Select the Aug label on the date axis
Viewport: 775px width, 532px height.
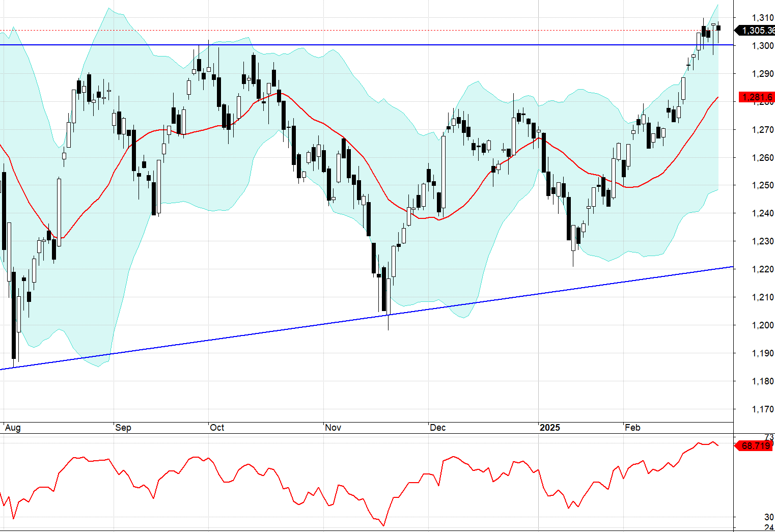point(13,428)
